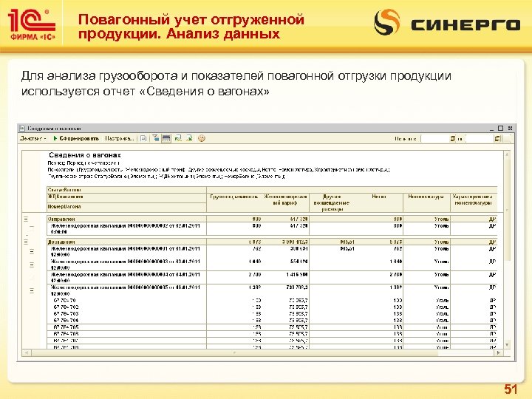
Task: Select receipt 00000000005 cell
Action: pos(126,290)
